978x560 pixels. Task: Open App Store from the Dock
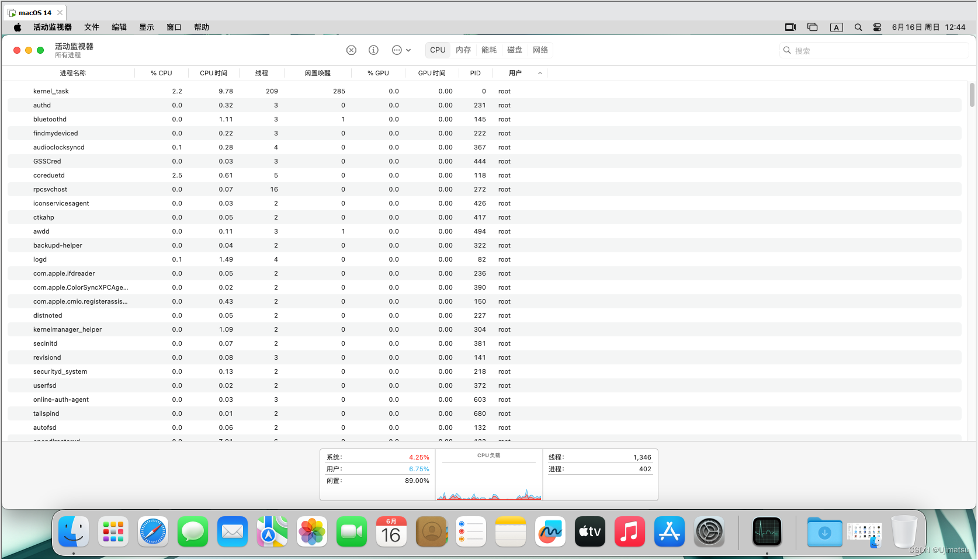pyautogui.click(x=670, y=531)
